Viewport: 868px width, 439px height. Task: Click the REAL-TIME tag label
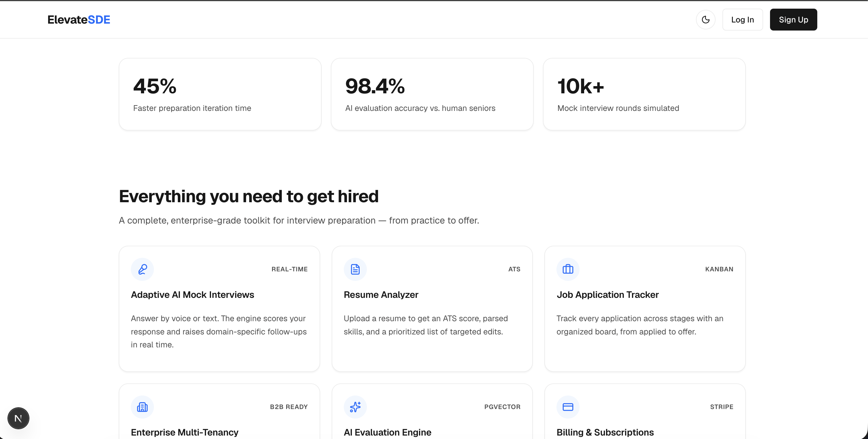tap(289, 269)
